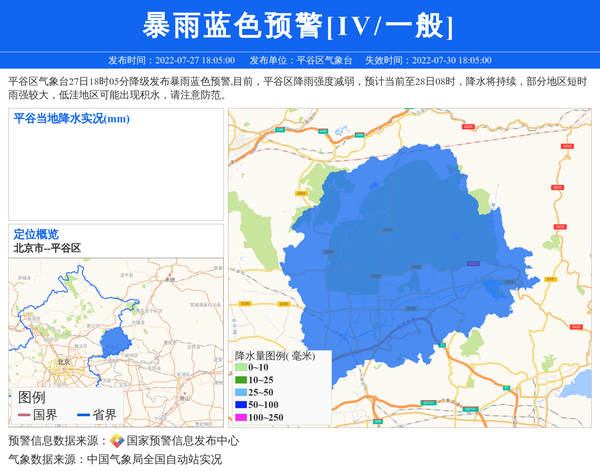
Task: Click the 定位概览 panel heading
Action: tap(36, 234)
